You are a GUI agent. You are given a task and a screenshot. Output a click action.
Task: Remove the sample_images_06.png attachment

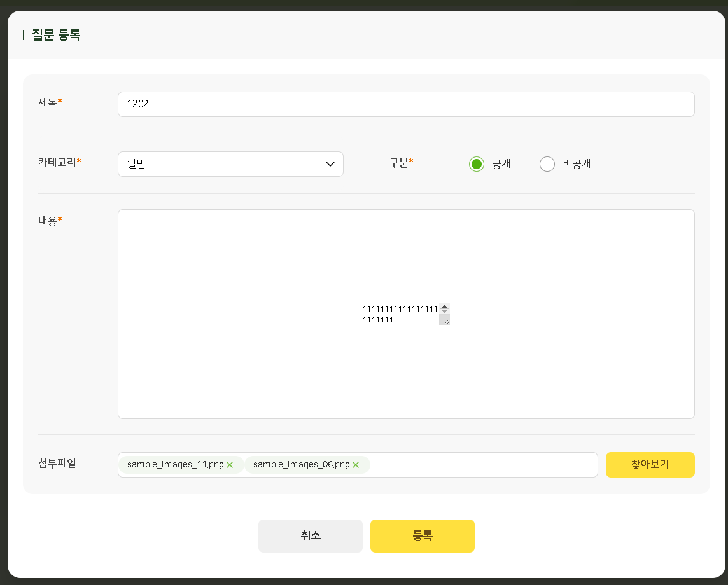click(356, 465)
